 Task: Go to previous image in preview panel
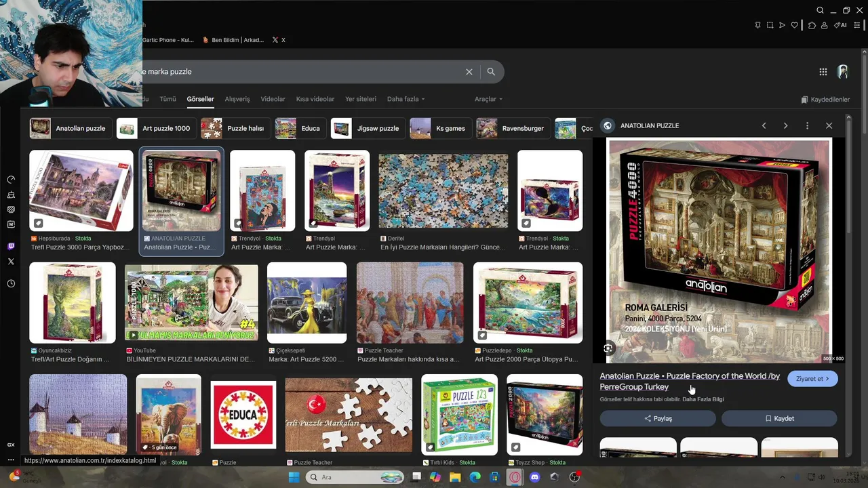click(x=764, y=125)
